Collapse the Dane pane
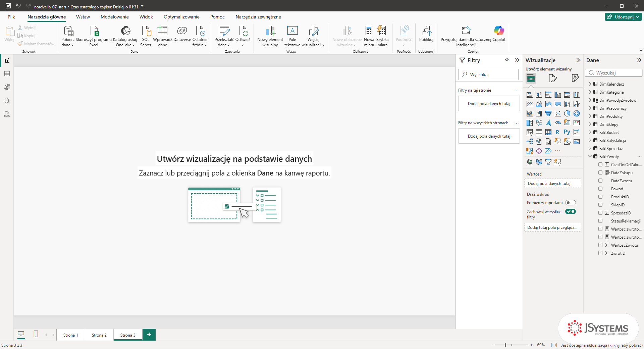 point(639,60)
